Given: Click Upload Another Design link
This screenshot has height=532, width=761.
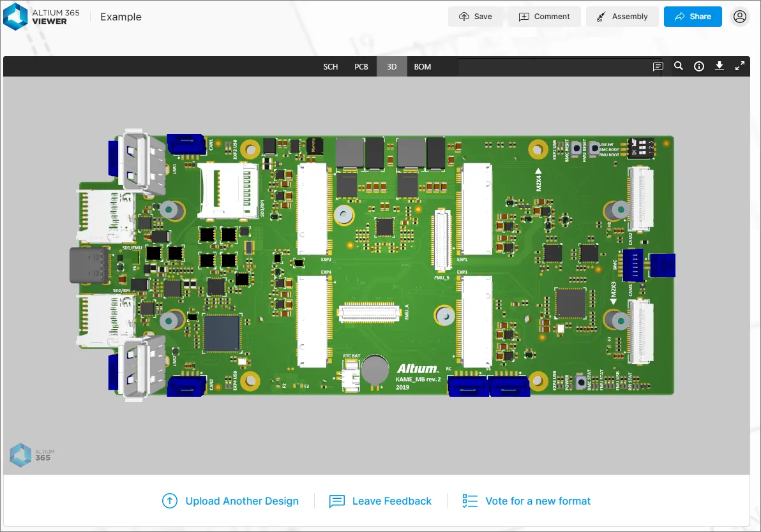Looking at the screenshot, I should coord(230,501).
